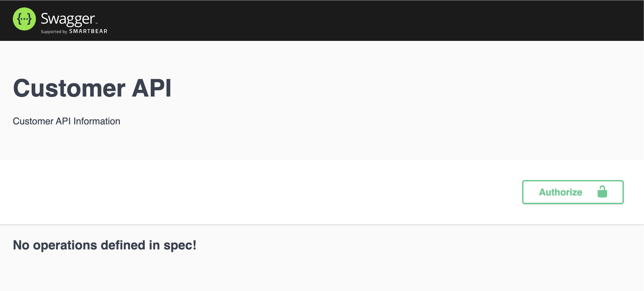Click the 'Authorize' label text
The height and width of the screenshot is (291, 644).
click(560, 192)
